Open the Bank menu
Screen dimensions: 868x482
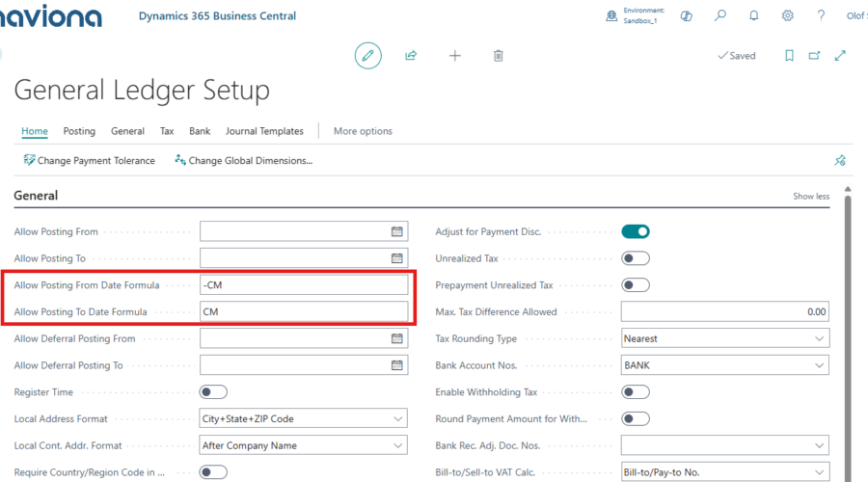[200, 131]
